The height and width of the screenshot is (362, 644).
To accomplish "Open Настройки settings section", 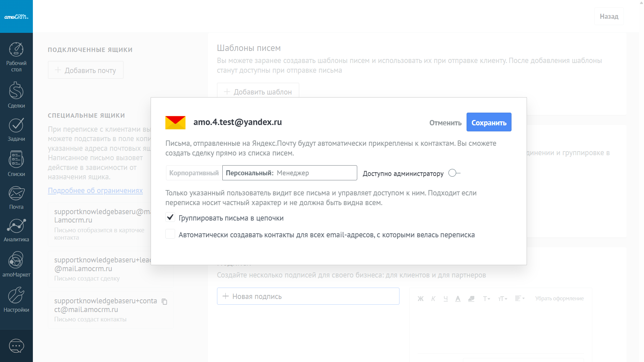I will (x=16, y=299).
